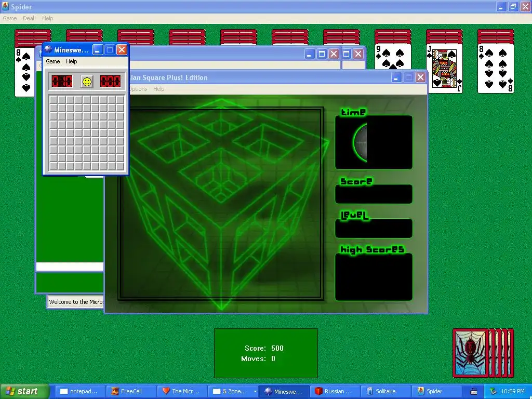The image size is (532, 399).
Task: Click the high scores panel in Russian Square
Action: click(x=374, y=277)
